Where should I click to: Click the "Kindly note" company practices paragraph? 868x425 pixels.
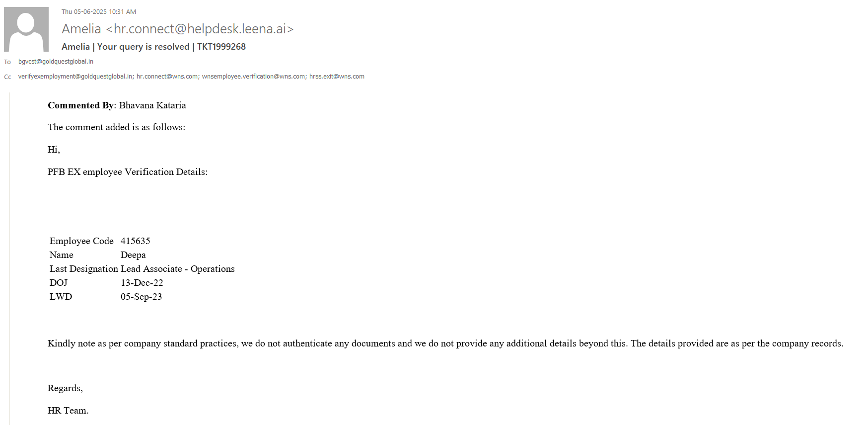pos(445,343)
